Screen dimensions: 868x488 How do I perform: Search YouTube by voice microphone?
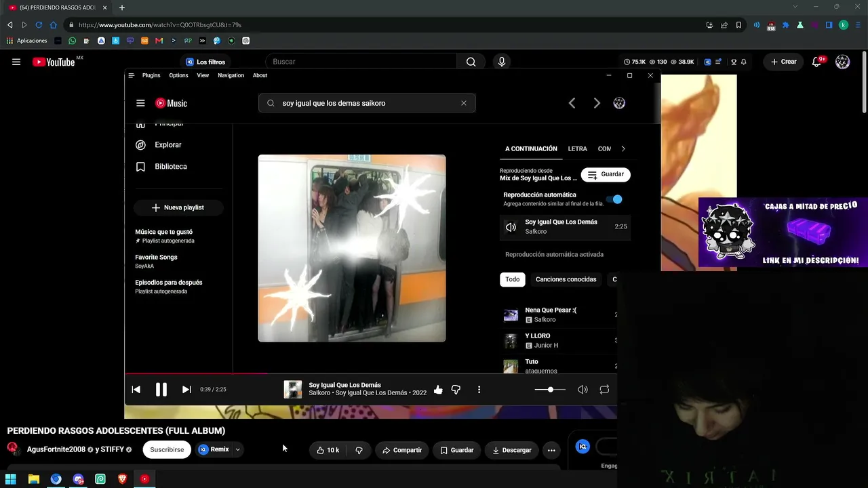[x=502, y=62]
